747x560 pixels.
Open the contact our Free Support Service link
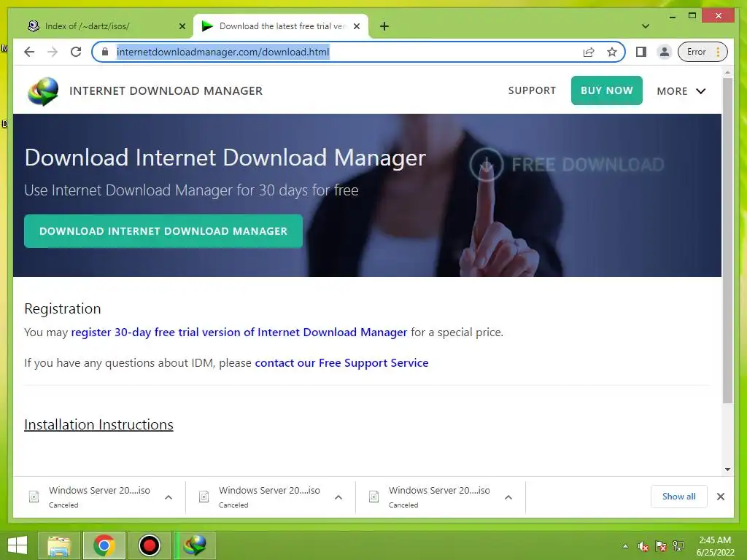click(x=341, y=363)
